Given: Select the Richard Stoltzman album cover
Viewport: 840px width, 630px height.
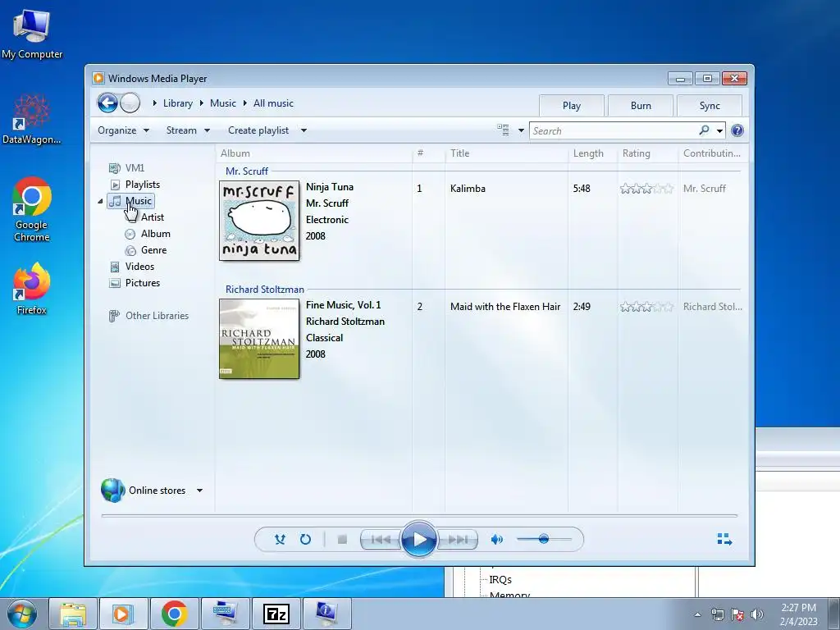Looking at the screenshot, I should pos(259,339).
